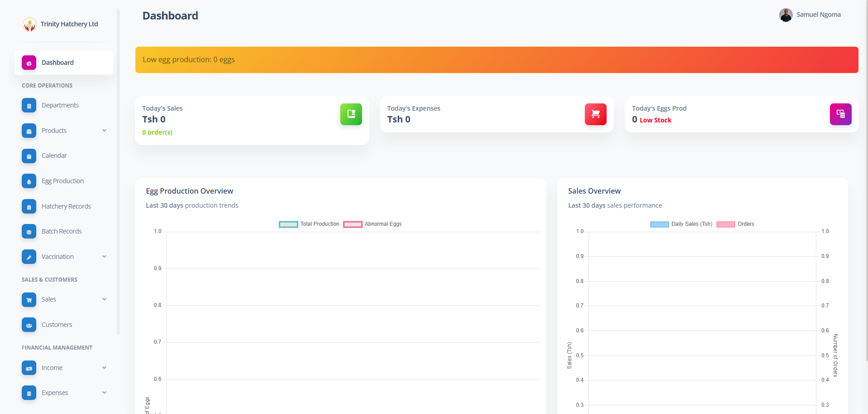Select the Dashboard icon in the sidebar
This screenshot has height=414, width=868.
[29, 62]
